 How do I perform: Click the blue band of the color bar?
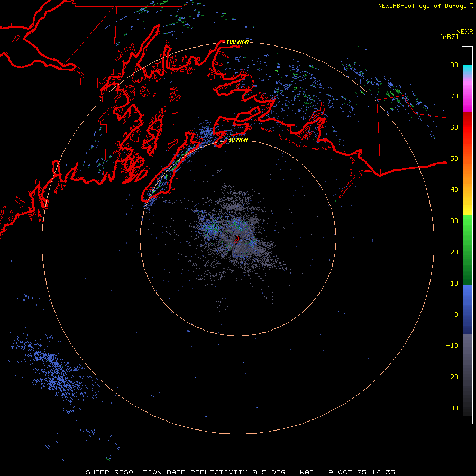tap(467, 309)
